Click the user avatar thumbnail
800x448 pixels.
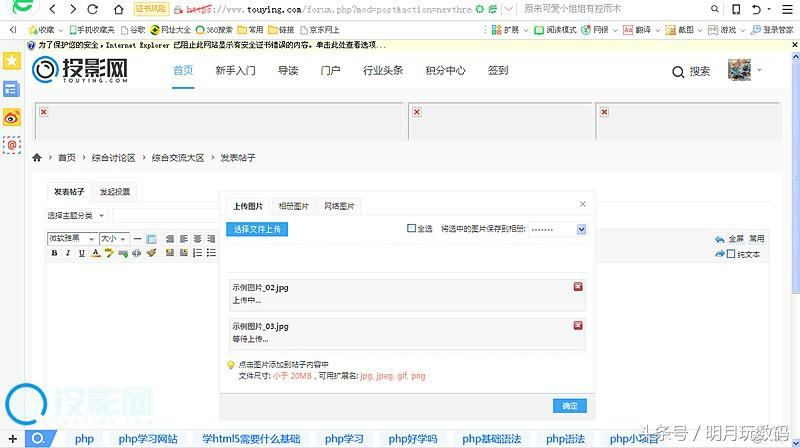tap(739, 70)
